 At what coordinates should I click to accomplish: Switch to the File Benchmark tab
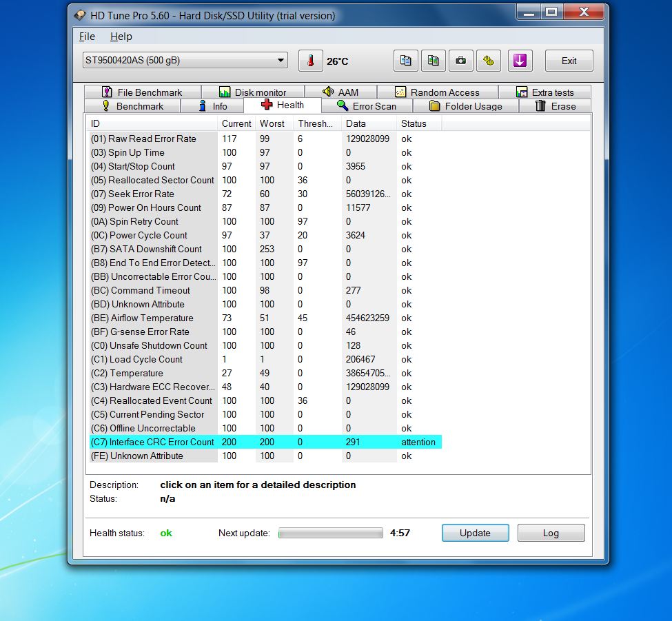click(143, 92)
